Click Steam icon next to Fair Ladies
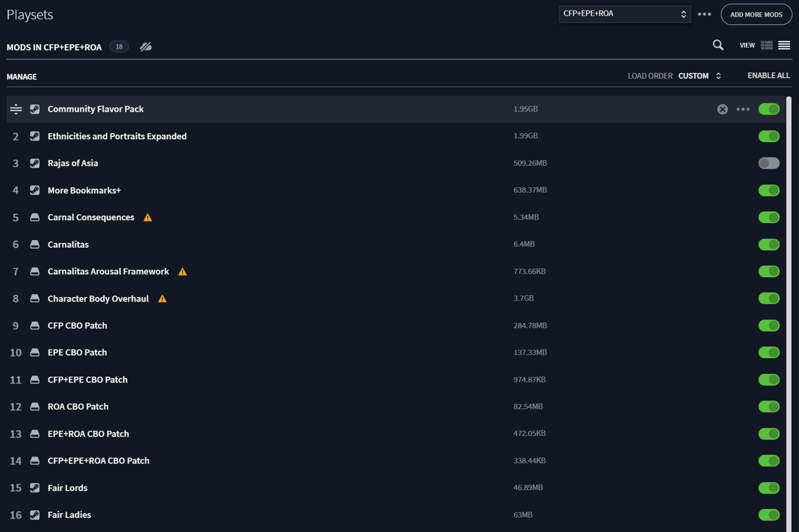799x532 pixels. point(34,515)
